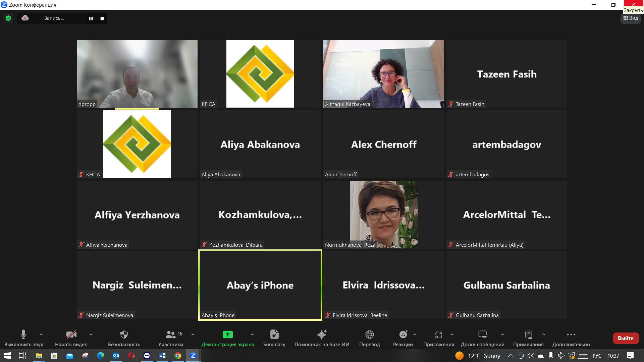Open Opera browser from the taskbar
This screenshot has height=362, width=644.
(x=131, y=356)
